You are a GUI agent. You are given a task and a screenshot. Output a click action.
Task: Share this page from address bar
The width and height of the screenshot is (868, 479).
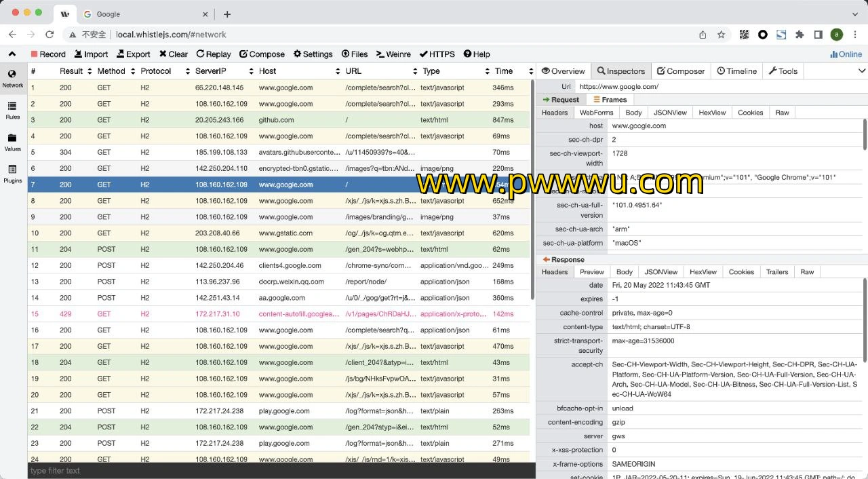pos(703,35)
